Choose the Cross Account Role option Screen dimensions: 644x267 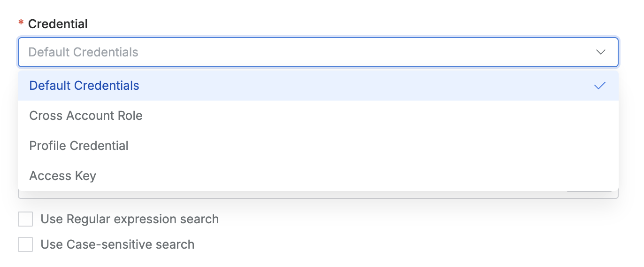86,116
